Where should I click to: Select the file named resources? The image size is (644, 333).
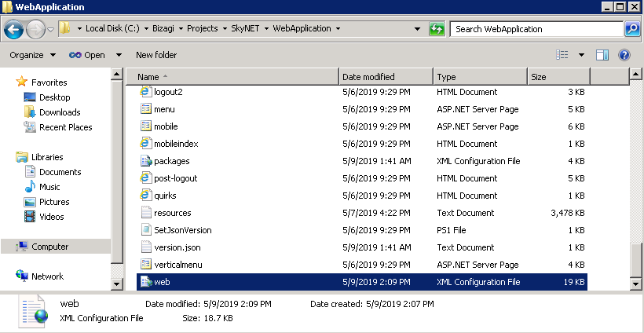click(173, 213)
